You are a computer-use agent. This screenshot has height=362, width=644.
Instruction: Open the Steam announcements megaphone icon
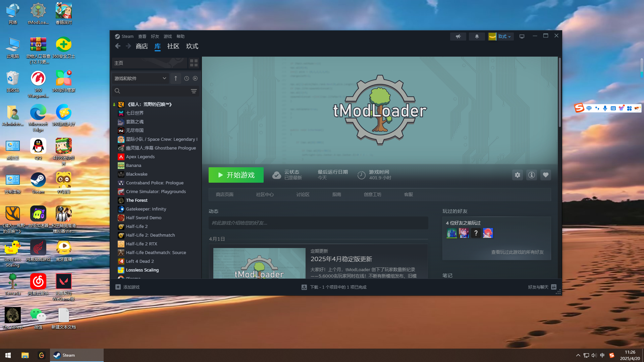click(458, 37)
